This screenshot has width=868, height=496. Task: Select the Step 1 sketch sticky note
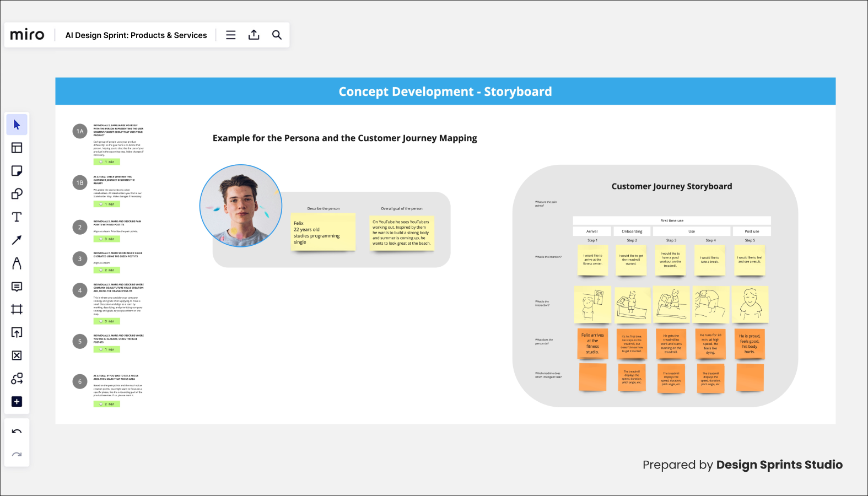coord(592,304)
